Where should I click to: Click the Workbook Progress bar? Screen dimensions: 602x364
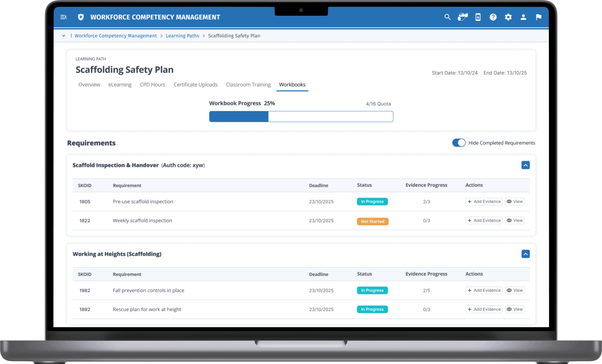coord(301,117)
